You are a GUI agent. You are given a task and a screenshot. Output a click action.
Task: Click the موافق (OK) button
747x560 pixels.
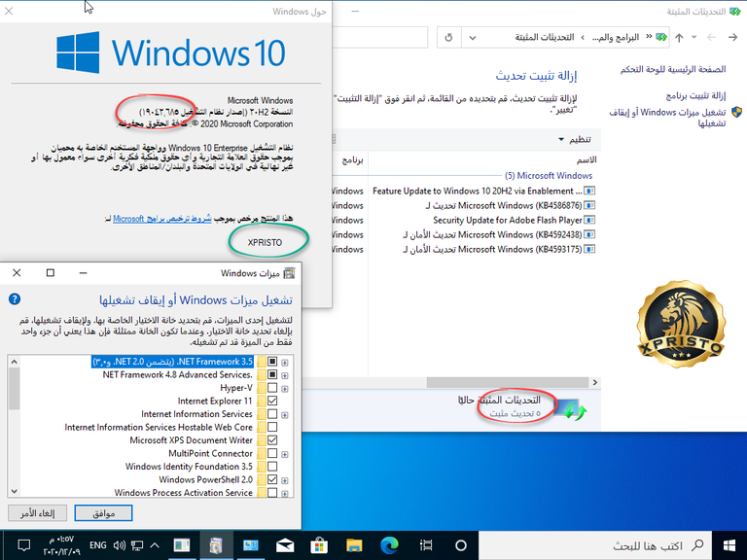coord(103,513)
